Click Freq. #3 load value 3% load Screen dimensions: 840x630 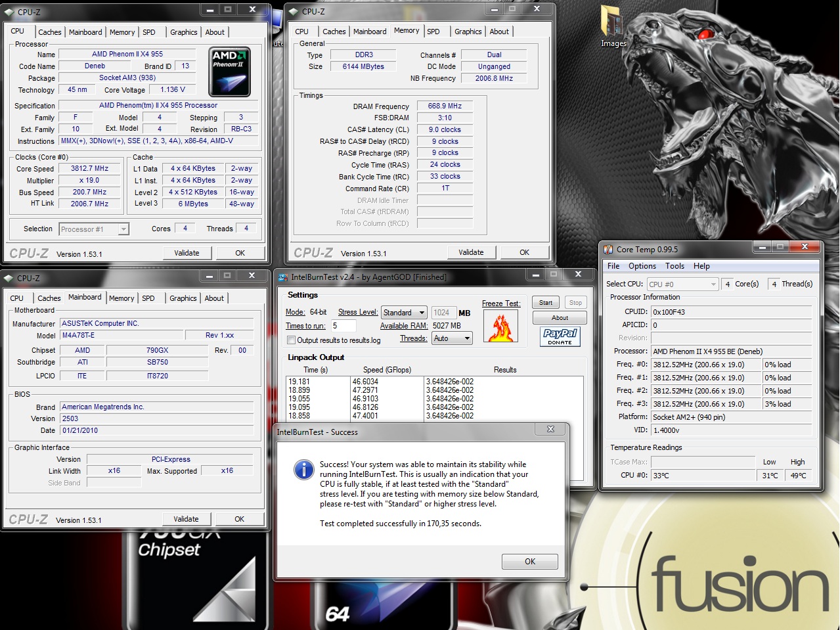pos(788,404)
